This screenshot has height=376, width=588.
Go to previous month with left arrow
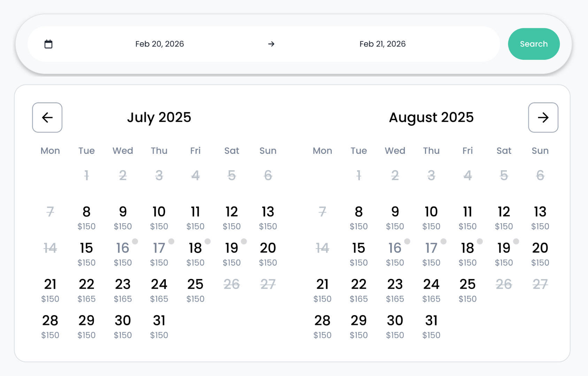click(47, 118)
